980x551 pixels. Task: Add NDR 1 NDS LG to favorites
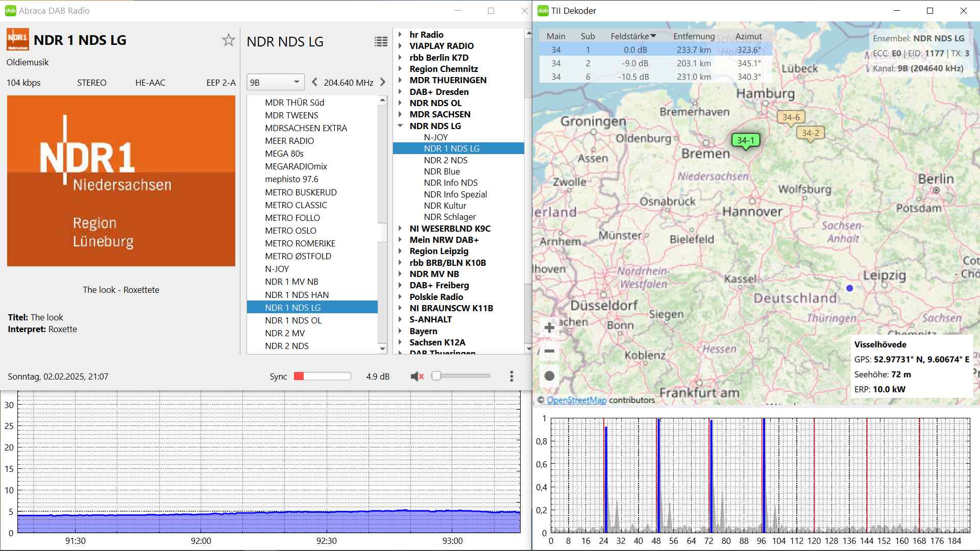coord(228,40)
